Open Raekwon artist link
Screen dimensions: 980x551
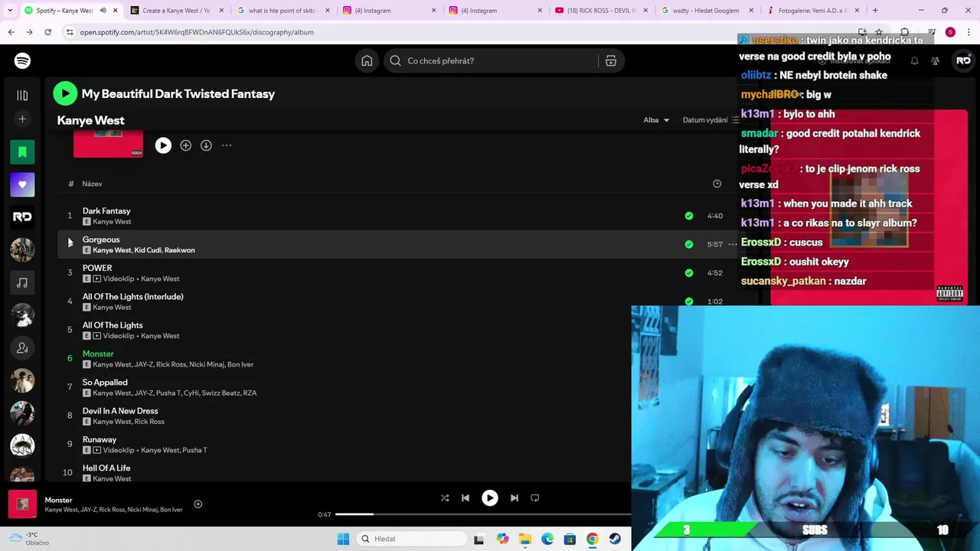(x=180, y=250)
